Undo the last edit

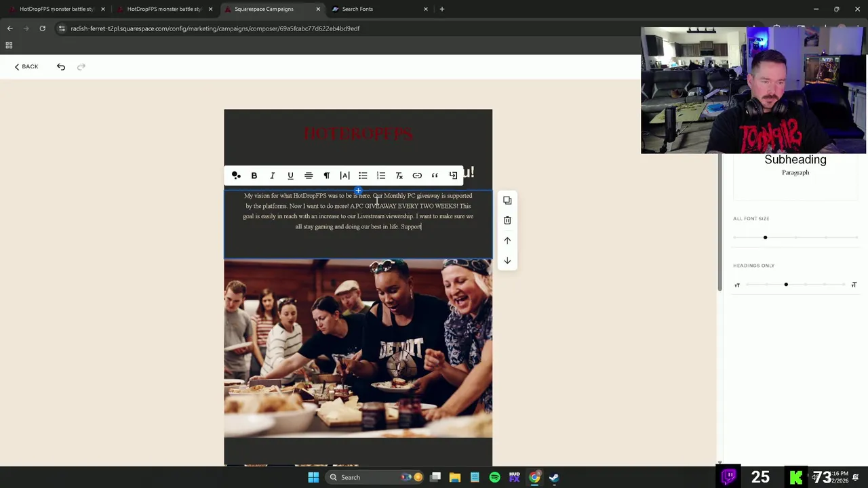pos(61,66)
